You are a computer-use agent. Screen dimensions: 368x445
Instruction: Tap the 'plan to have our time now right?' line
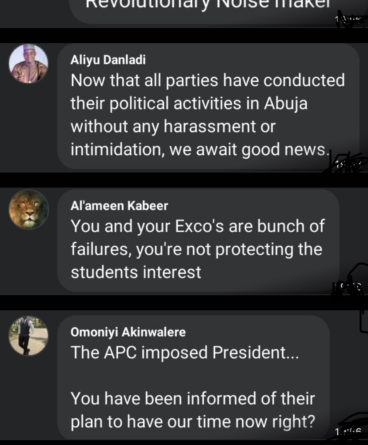(193, 422)
